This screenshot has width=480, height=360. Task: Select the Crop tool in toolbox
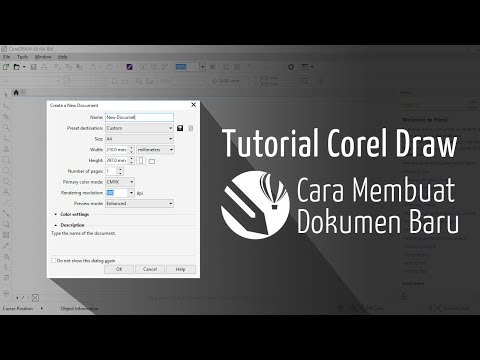pos(6,117)
